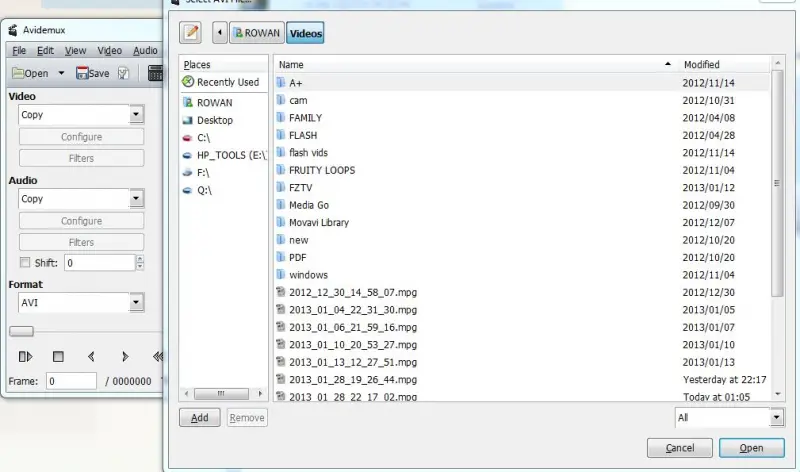Screen dimensions: 800x472
Task: Open the All file-type filter dropdown
Action: click(x=776, y=418)
